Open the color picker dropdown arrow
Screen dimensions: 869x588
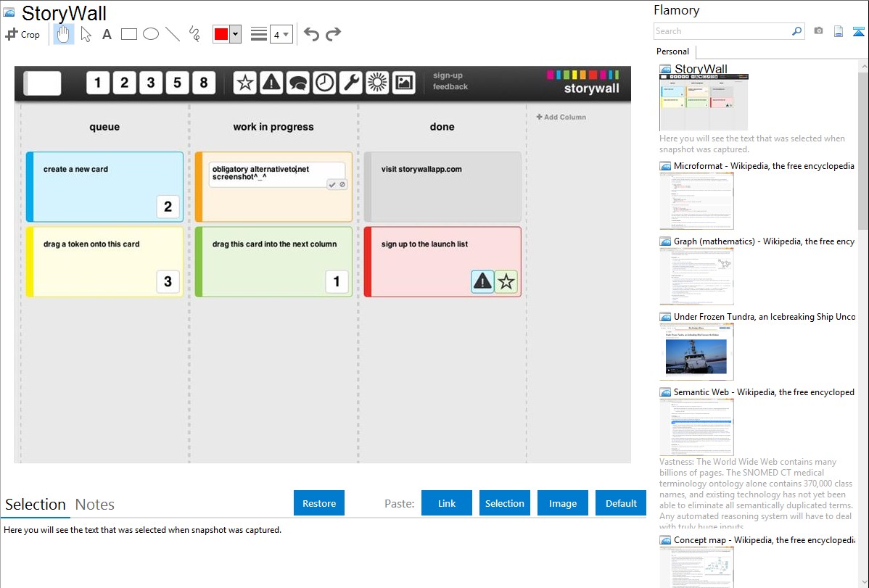tap(236, 34)
